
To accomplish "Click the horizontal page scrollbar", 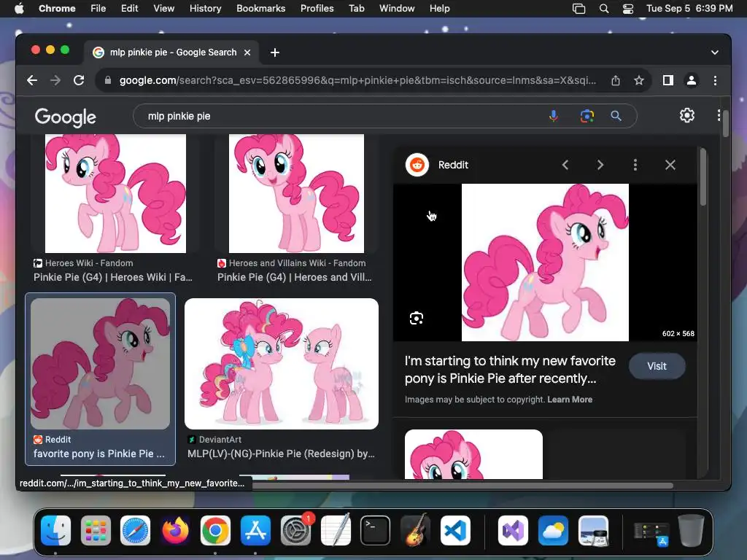I will tap(462, 486).
